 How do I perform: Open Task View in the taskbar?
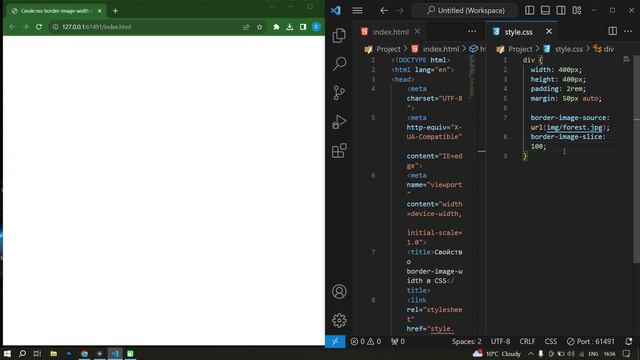pyautogui.click(x=37, y=353)
